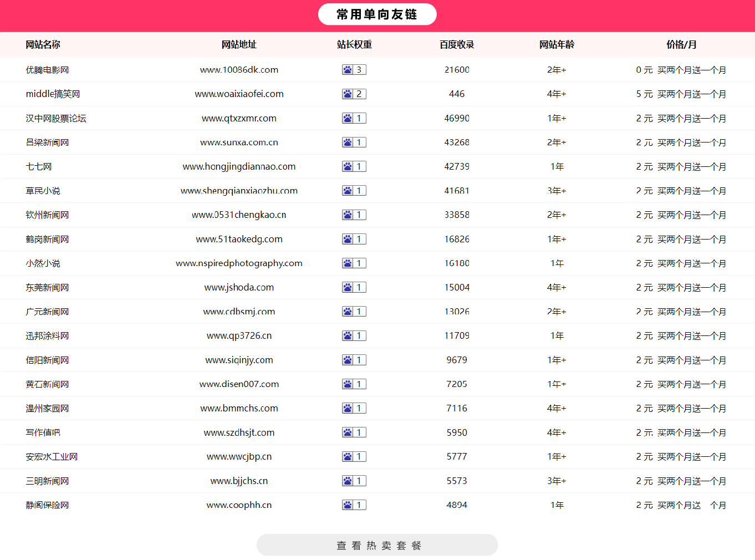This screenshot has height=560, width=755.
Task: Click the weight badge in 小然小说 row
Action: click(354, 263)
